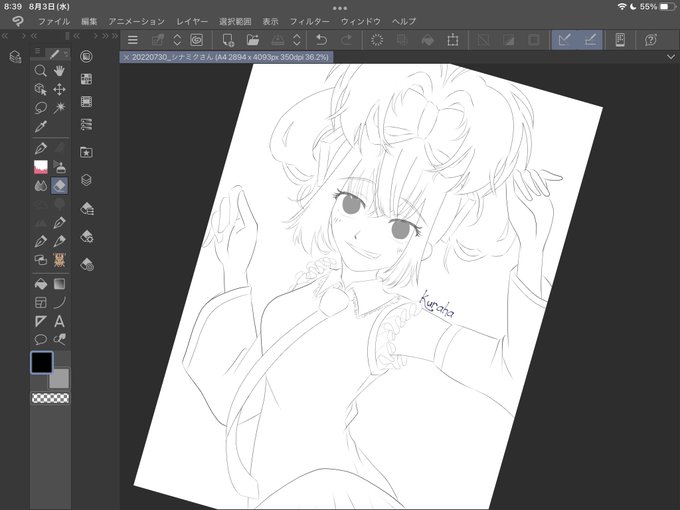Select the Fill paint bucket tool
The height and width of the screenshot is (510, 680).
40,284
